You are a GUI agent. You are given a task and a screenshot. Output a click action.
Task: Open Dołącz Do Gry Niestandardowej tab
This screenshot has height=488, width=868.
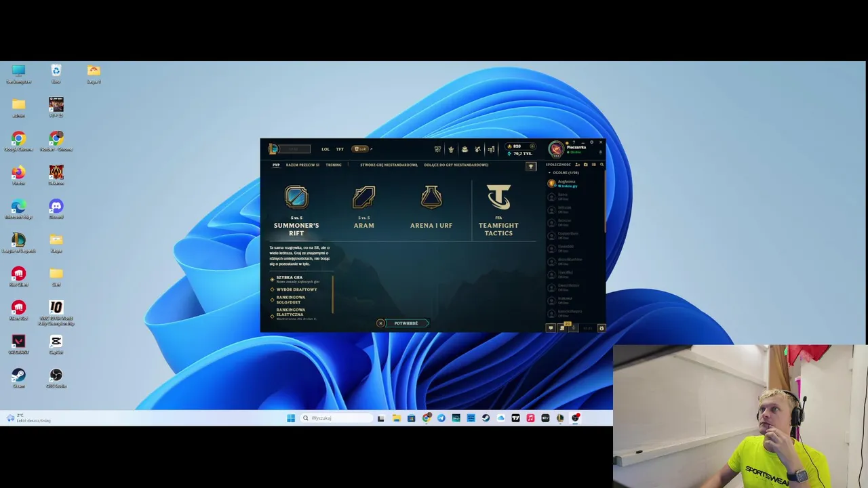point(456,165)
